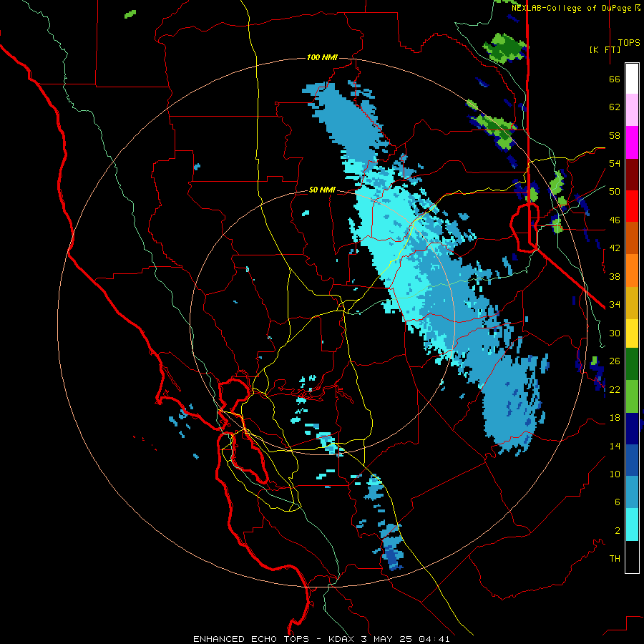Click the '58' legend value
Image resolution: width=644 pixels, height=644 pixels.
(615, 136)
